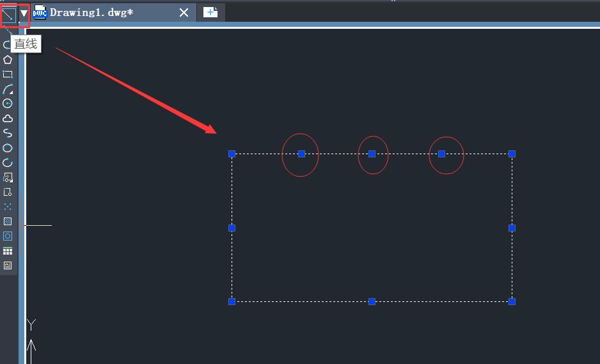The height and width of the screenshot is (364, 600).
Task: Select the Ellipse tool
Action: click(8, 148)
